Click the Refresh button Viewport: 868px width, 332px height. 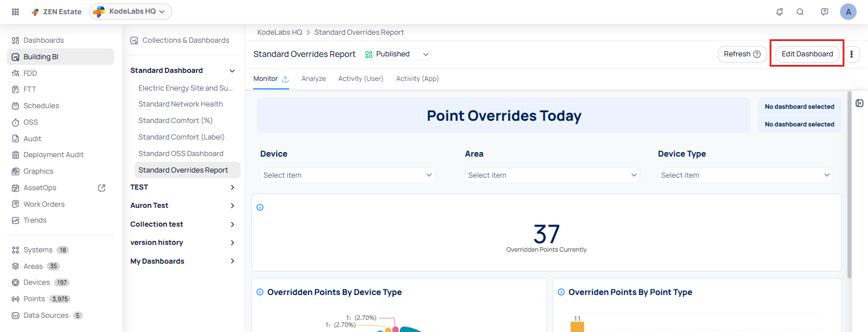coord(742,54)
